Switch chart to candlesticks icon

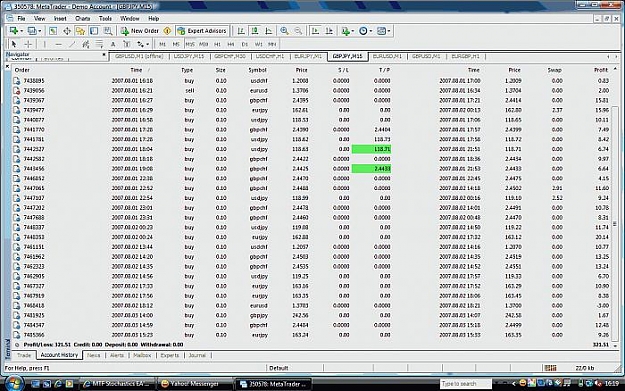254,31
